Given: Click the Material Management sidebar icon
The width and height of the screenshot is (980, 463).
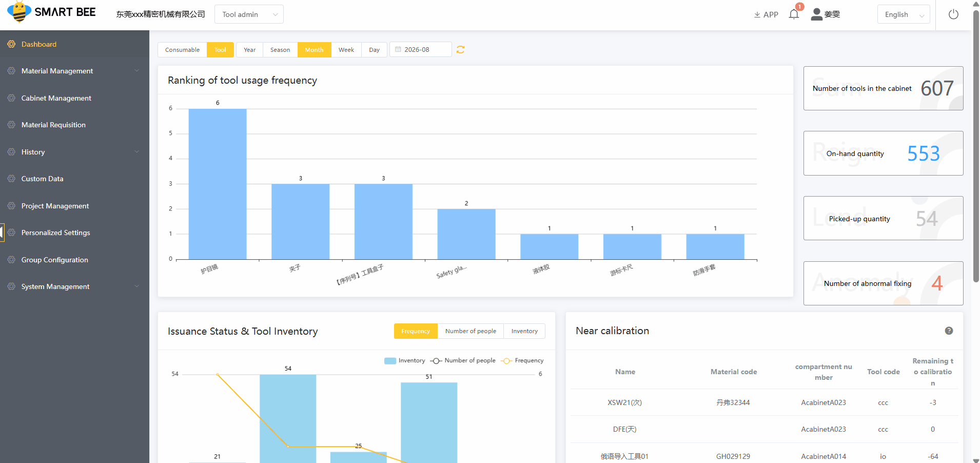Looking at the screenshot, I should tap(11, 71).
